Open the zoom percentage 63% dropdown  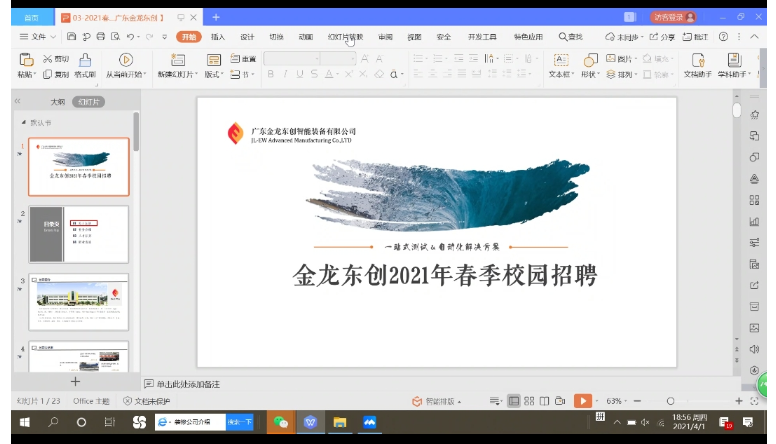coord(619,401)
